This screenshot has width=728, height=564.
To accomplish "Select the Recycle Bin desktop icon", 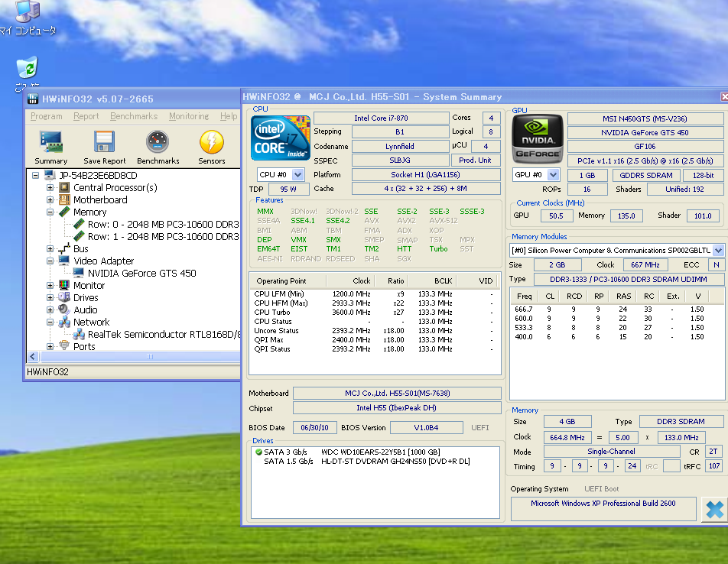I will (27, 68).
